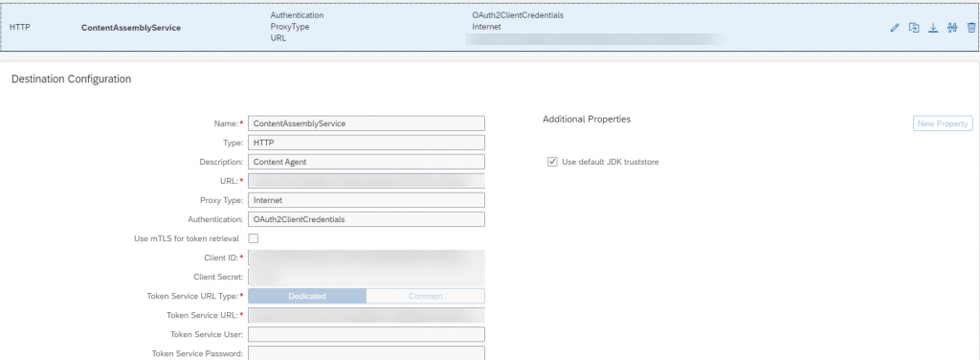This screenshot has height=360, width=980.
Task: Click the Token Service URL field
Action: click(367, 315)
